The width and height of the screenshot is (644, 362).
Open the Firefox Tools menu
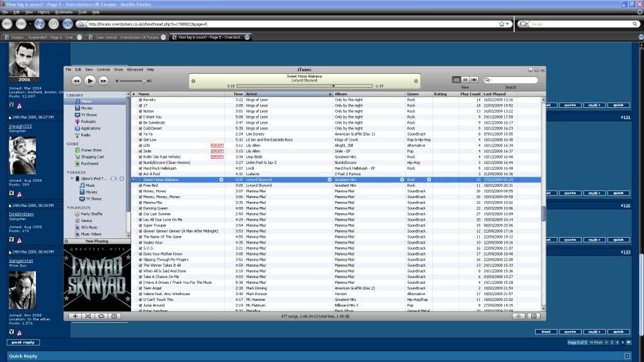point(82,13)
